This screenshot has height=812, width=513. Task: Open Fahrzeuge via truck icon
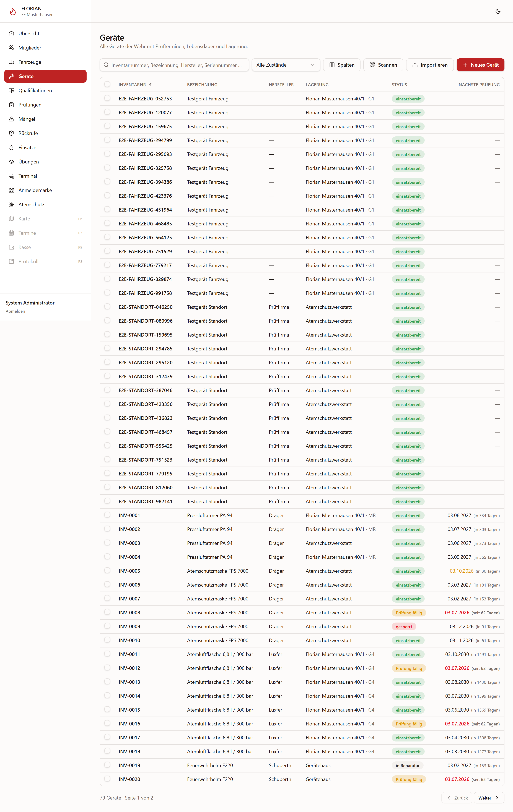11,62
